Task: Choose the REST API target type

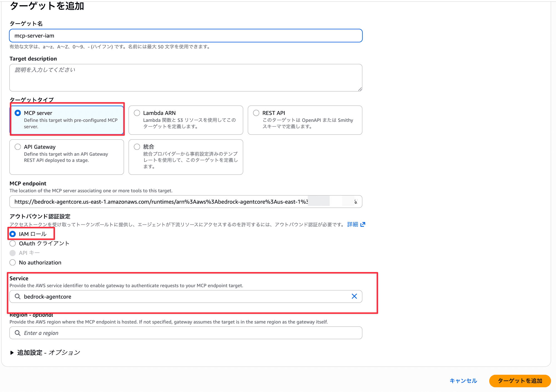Action: pos(256,113)
